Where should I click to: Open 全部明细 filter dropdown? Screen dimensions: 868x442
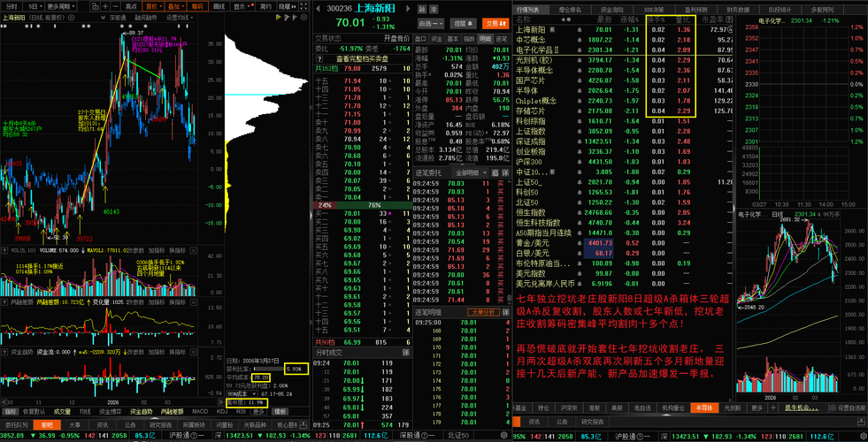click(470, 172)
